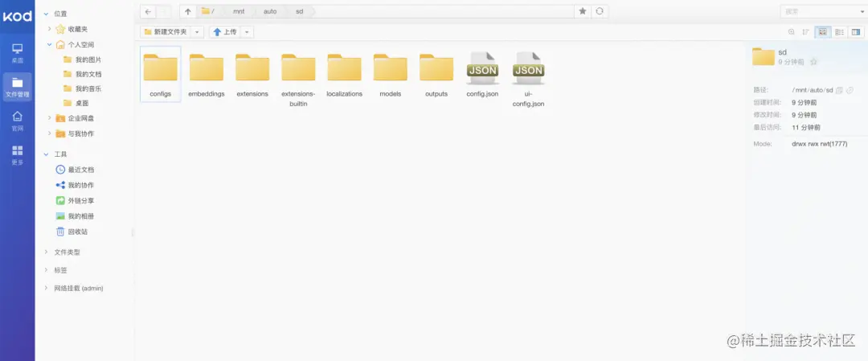Switch to split column view mode

[856, 32]
